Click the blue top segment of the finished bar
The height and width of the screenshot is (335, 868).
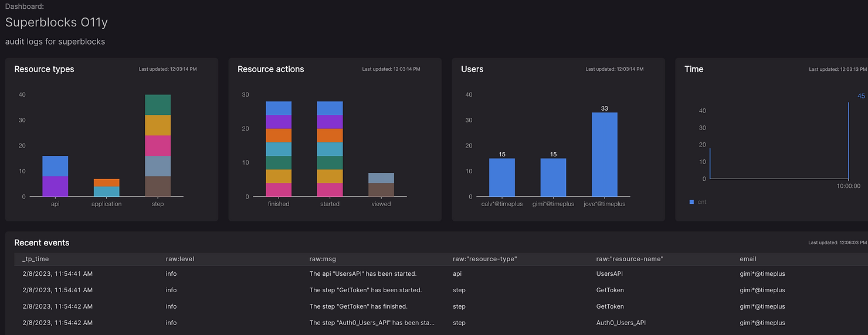coord(279,108)
